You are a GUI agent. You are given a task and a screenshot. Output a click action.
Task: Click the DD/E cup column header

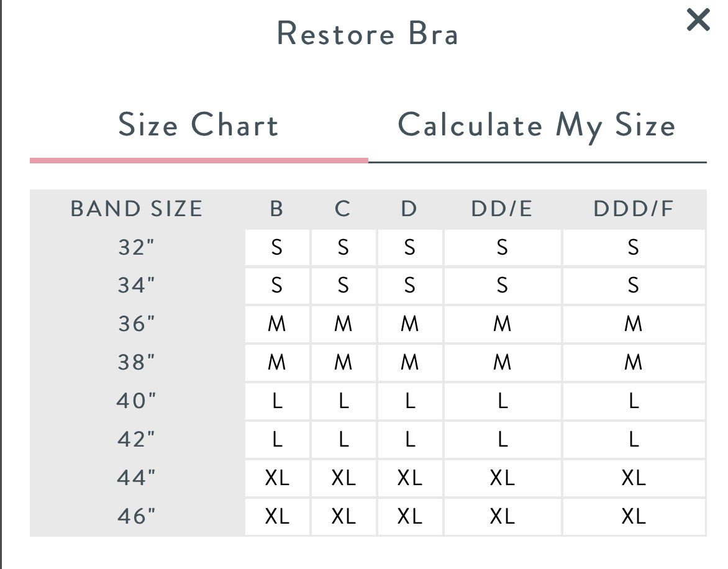click(x=502, y=209)
